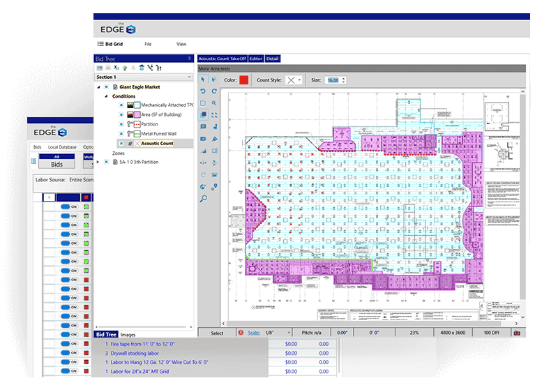Switch off the topmost ON toggle in back window

pyautogui.click(x=69, y=206)
